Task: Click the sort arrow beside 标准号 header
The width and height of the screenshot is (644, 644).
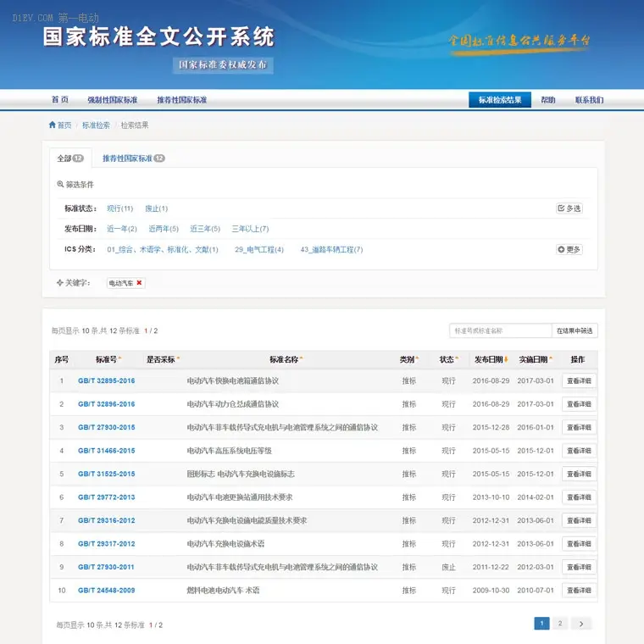Action: coord(120,358)
